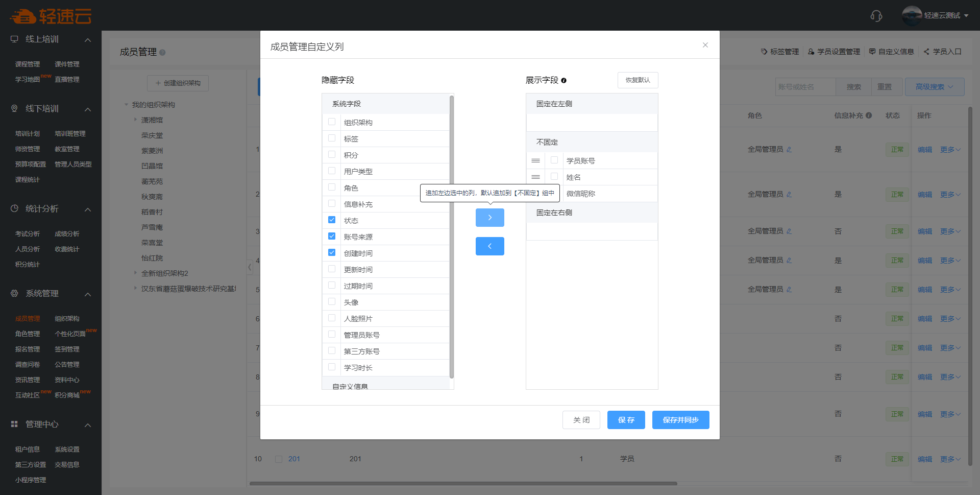Open customer service headset icon
Image resolution: width=980 pixels, height=495 pixels.
(x=876, y=16)
